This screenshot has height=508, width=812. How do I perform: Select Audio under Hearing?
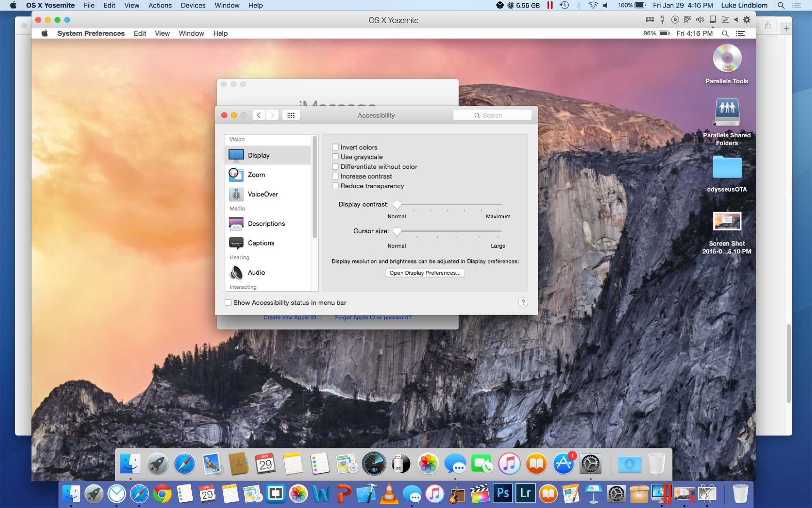[268, 272]
